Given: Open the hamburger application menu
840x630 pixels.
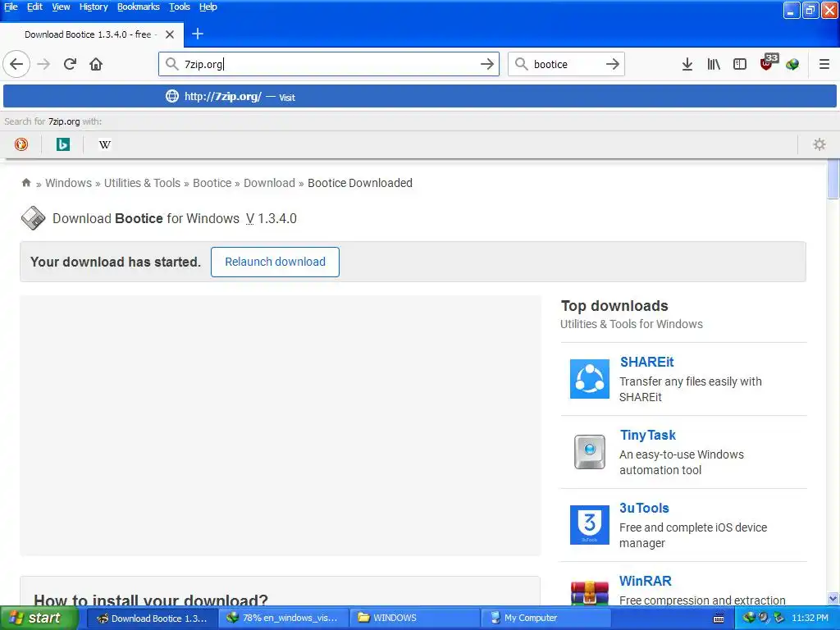Looking at the screenshot, I should pos(824,64).
